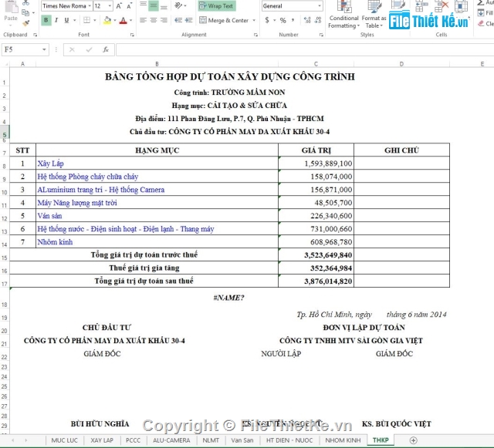Align text right
The image size is (494, 448).
(164, 20)
